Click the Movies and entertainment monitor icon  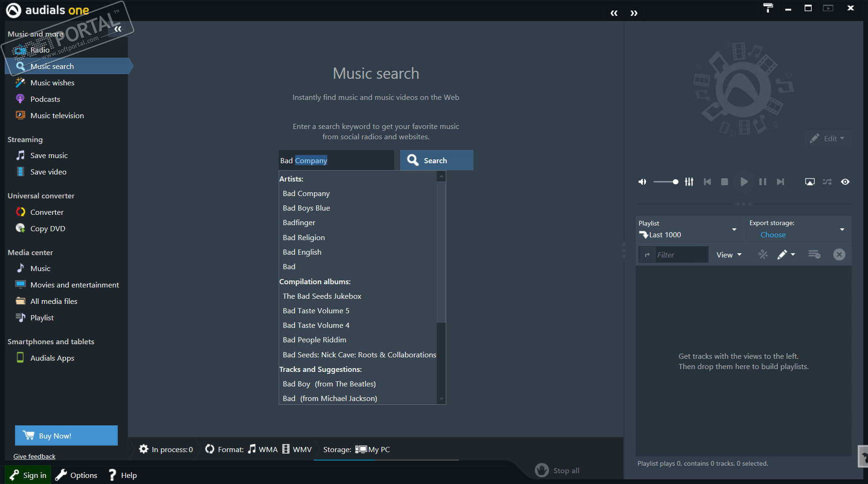point(20,285)
